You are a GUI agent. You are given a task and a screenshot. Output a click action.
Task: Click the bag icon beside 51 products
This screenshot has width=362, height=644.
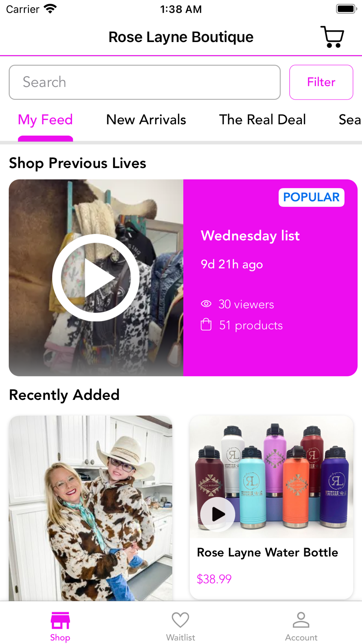point(206,325)
